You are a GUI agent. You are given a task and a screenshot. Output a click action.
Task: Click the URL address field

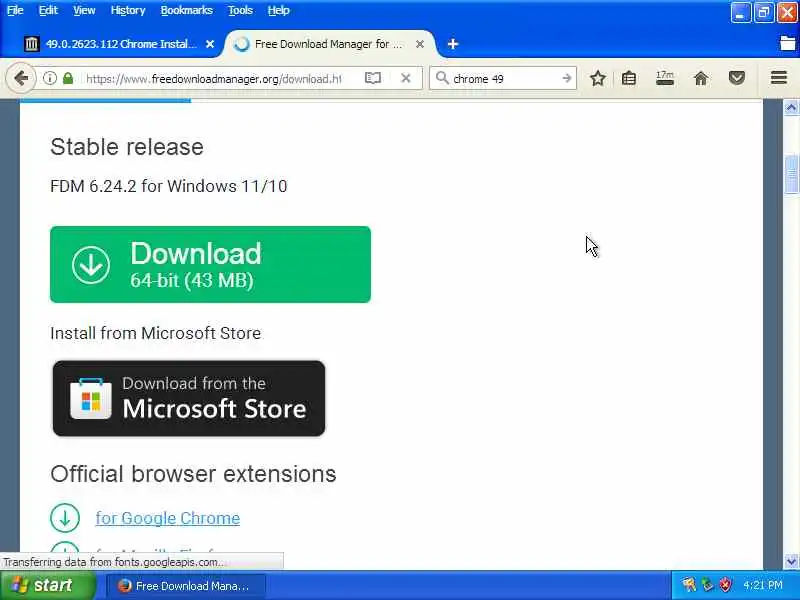pos(214,79)
